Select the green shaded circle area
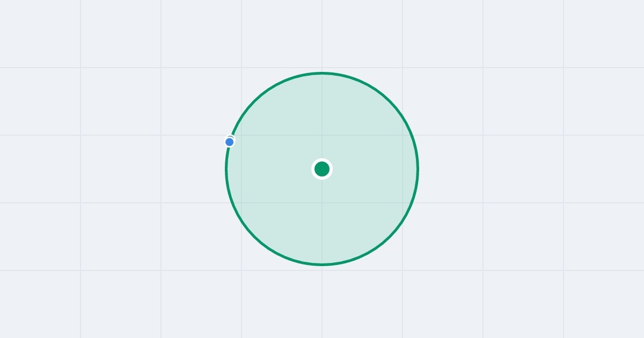The width and height of the screenshot is (644, 338). click(322, 169)
